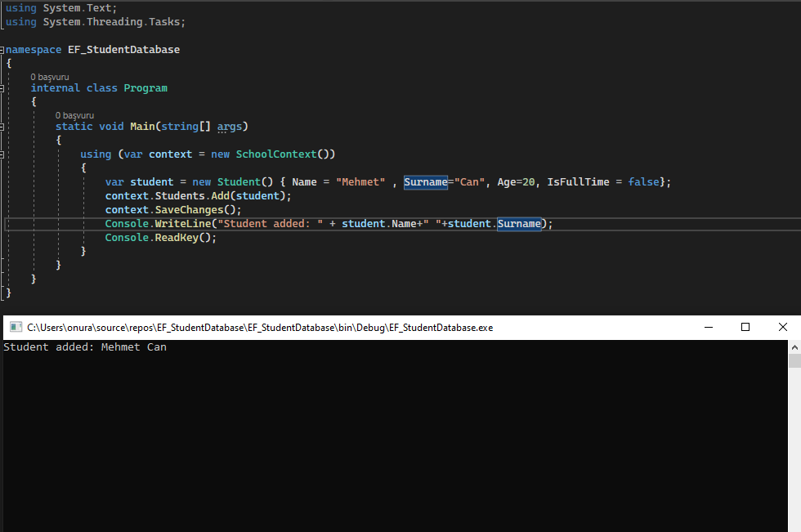The height and width of the screenshot is (532, 801).
Task: Click the false keyword for IsFullTime
Action: click(x=642, y=181)
